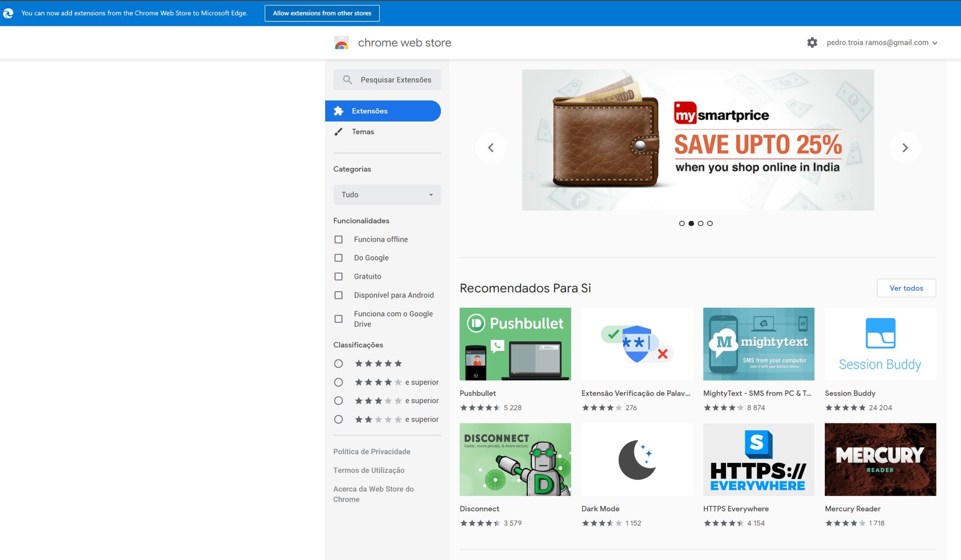Viewport: 961px width, 560px height.
Task: Open Acerca da Web Store do Chrome
Action: point(374,494)
